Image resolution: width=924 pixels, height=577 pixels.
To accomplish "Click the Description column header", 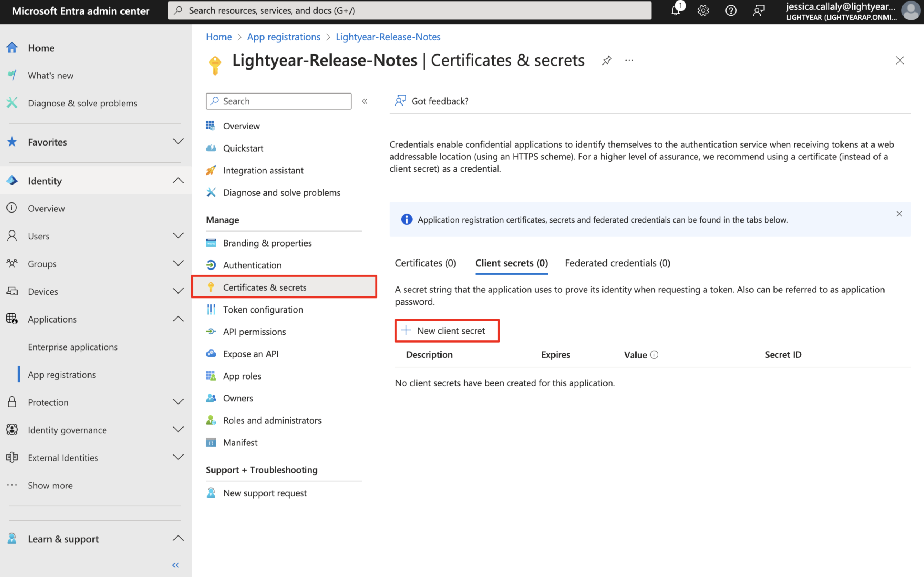I will tap(429, 354).
